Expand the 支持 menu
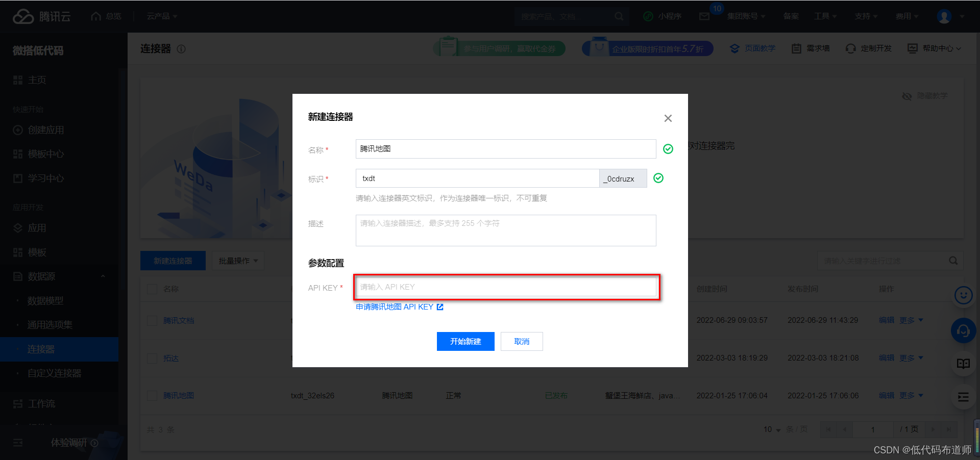 [x=866, y=16]
